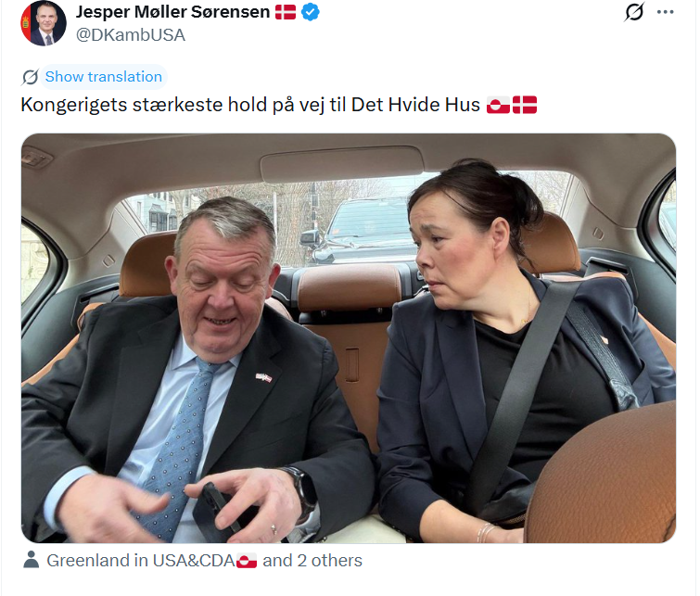
Task: Open the attached photo taken inside the car
Action: 349,338
